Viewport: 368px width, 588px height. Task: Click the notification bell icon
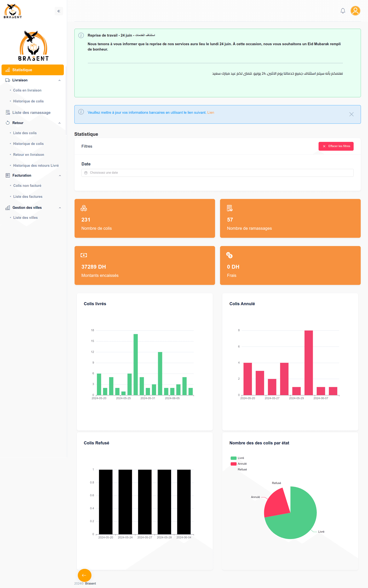coord(343,11)
